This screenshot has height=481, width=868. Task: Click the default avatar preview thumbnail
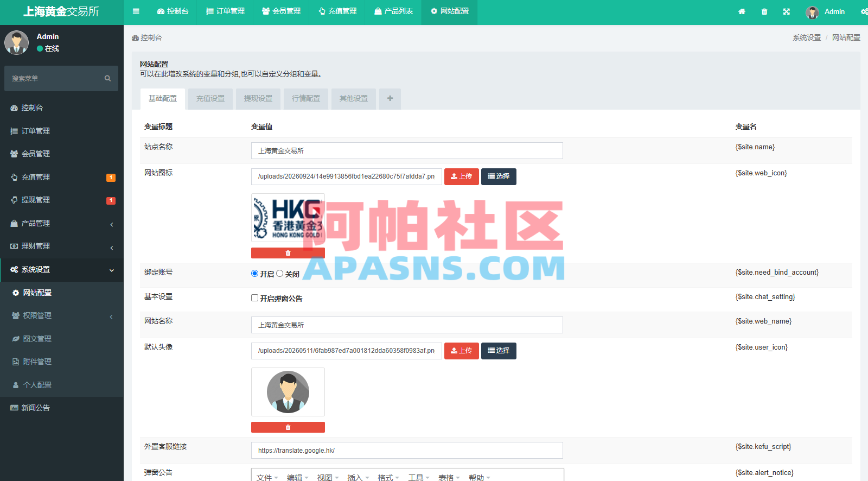point(288,392)
